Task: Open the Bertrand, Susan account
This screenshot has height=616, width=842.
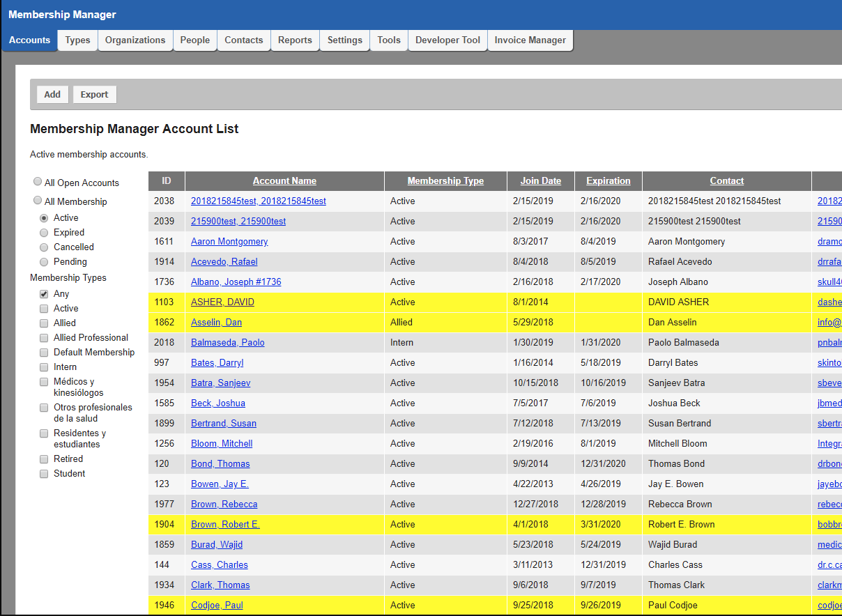Action: (224, 424)
